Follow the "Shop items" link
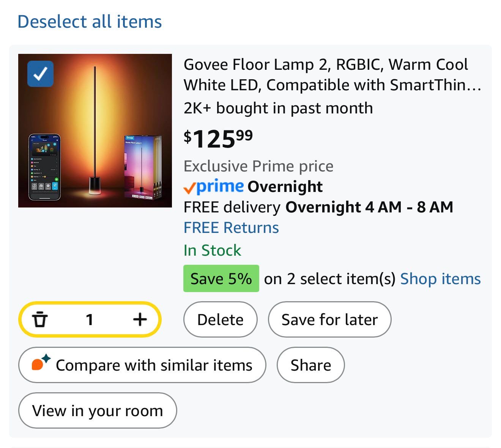 [x=440, y=279]
